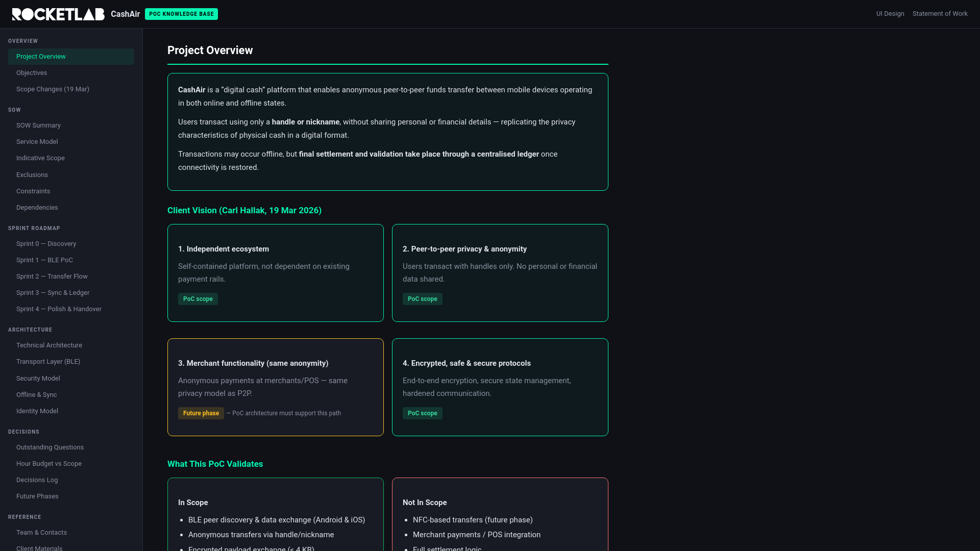Click Peer-to-peer privacy & anonymity title

[464, 249]
